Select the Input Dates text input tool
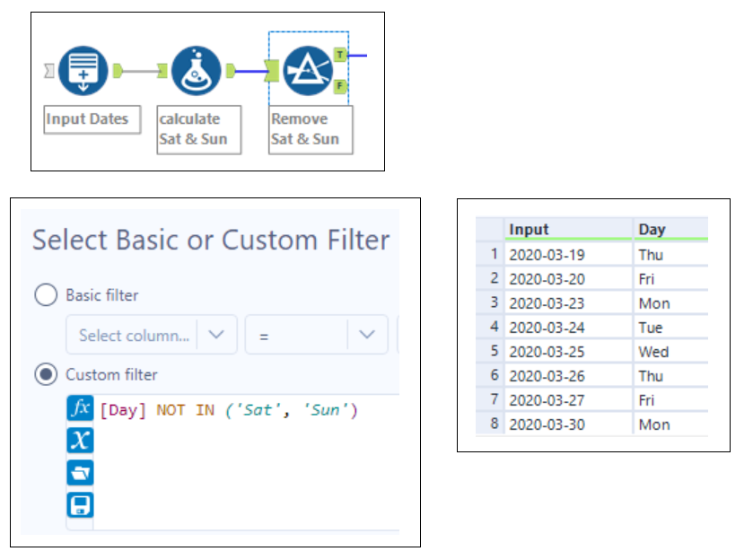The image size is (753, 560). (83, 71)
